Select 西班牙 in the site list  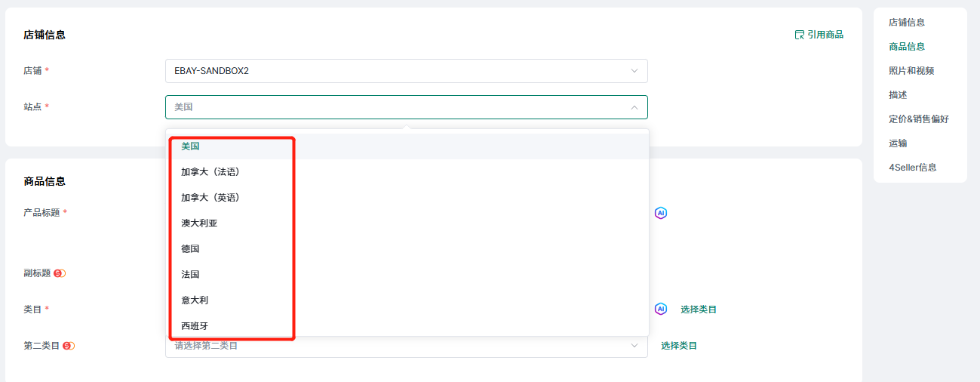[x=195, y=326]
